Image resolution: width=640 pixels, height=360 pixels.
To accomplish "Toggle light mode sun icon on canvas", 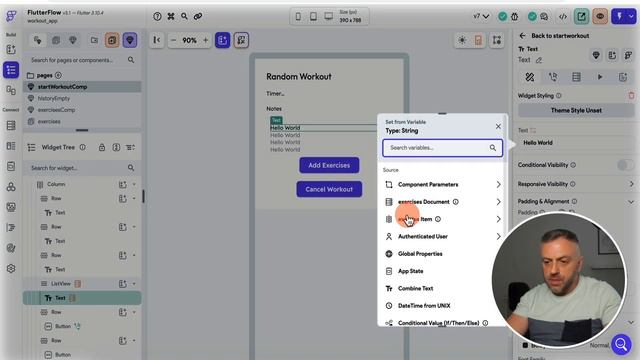I will 462,40.
